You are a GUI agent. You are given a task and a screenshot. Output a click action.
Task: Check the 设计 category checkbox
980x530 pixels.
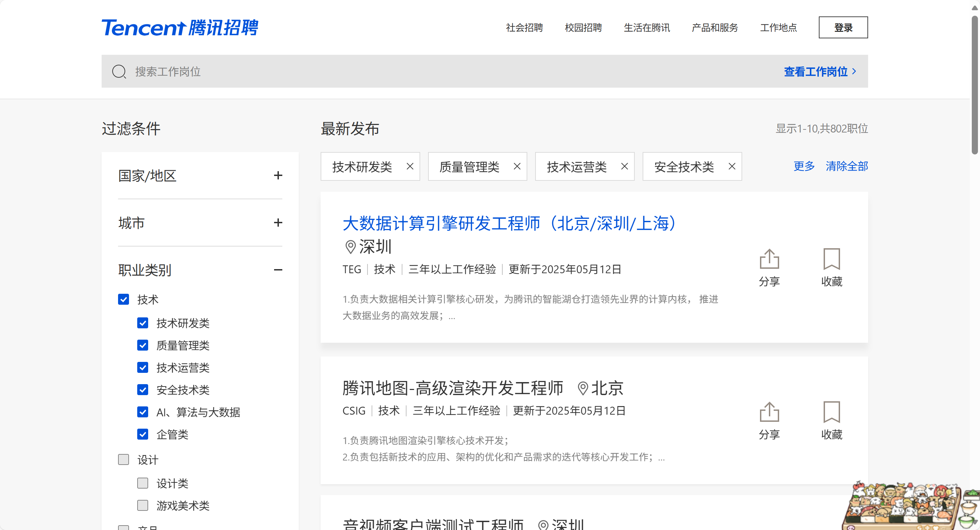click(123, 459)
